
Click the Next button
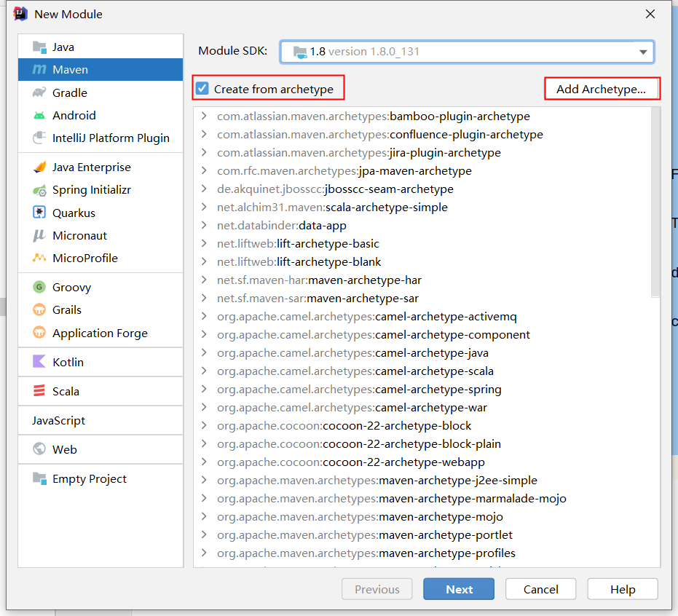tap(459, 589)
